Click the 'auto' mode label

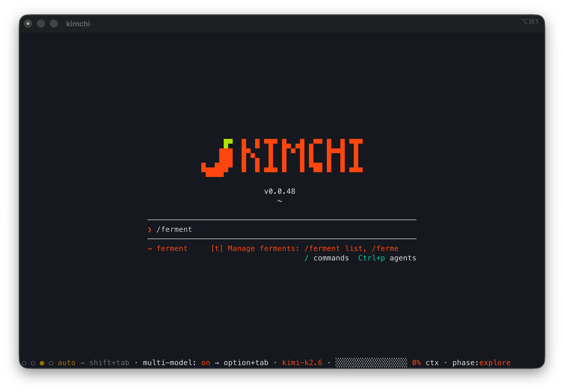point(66,363)
